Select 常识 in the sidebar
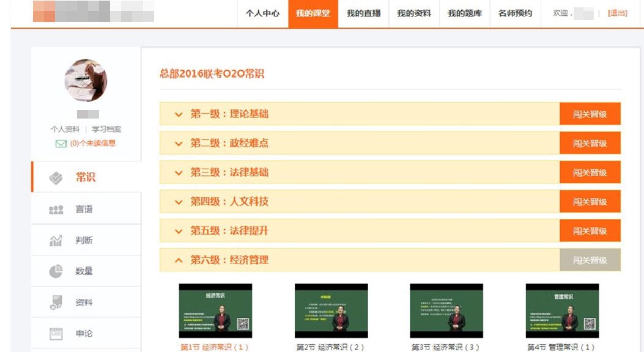The height and width of the screenshot is (352, 644). click(x=86, y=177)
